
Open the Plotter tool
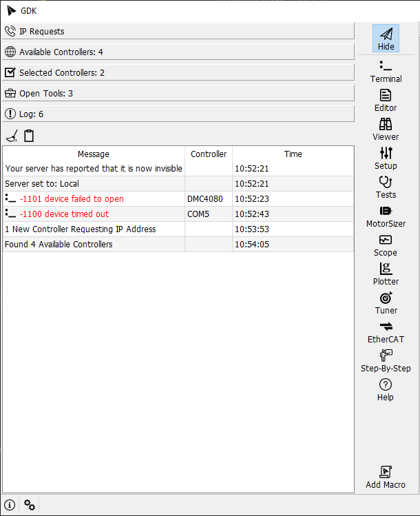[x=386, y=274]
